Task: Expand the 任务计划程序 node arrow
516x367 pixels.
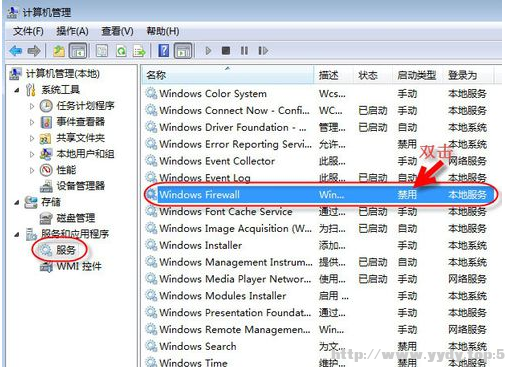Action: point(32,106)
